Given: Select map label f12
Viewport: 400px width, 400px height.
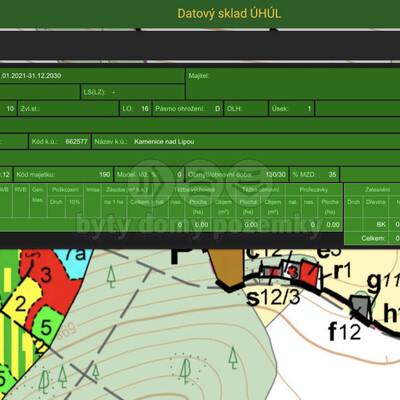Looking at the screenshot, I should point(344,332).
